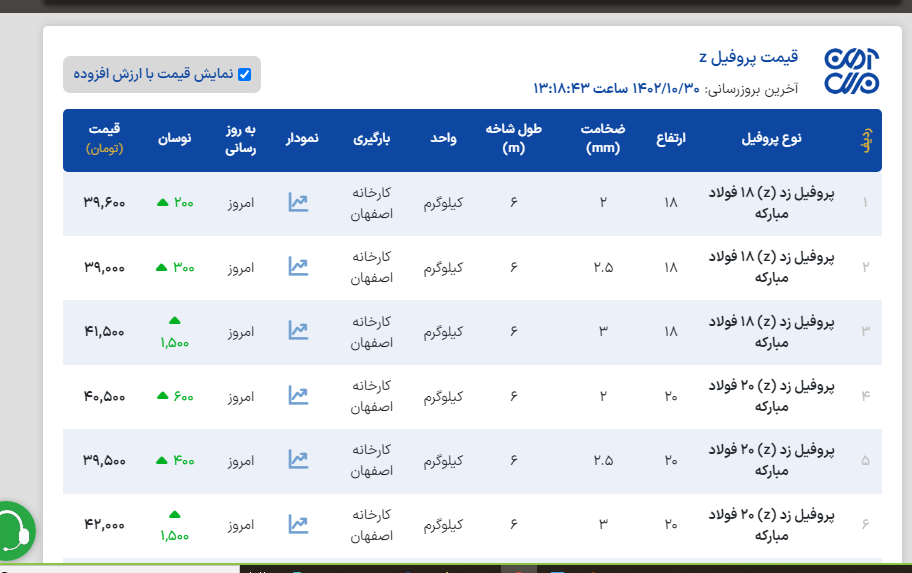
Task: Click the بارگیری column header
Action: (372, 139)
